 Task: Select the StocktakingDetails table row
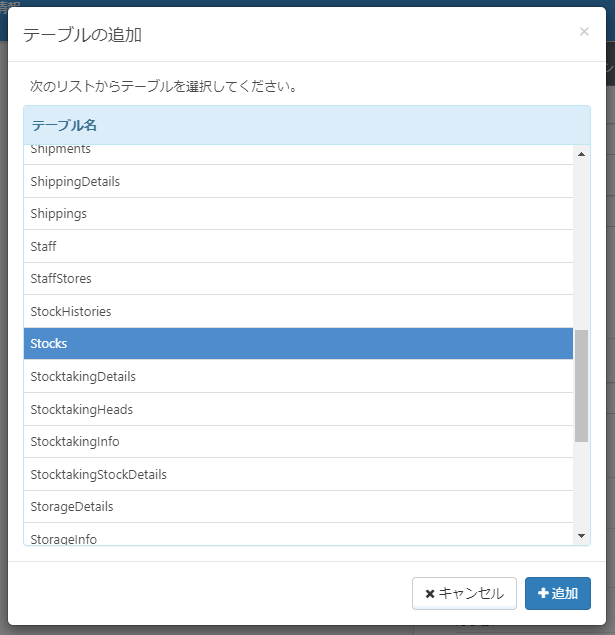pos(298,377)
